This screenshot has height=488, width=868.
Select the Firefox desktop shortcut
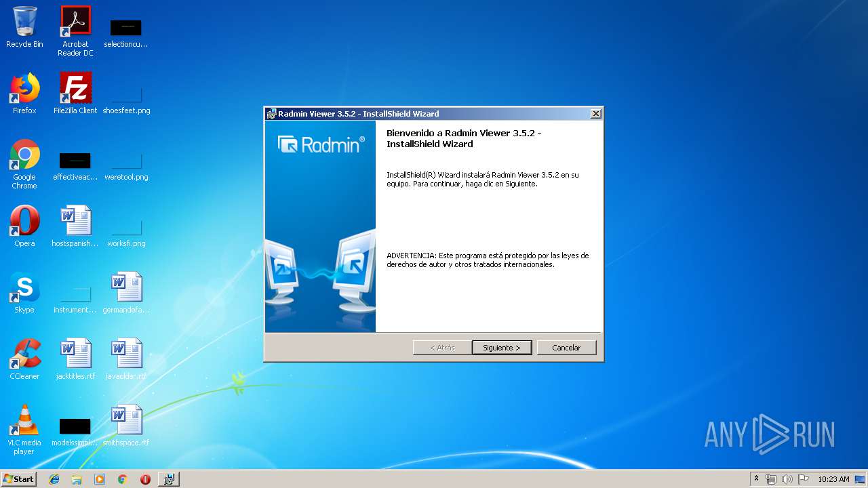24,94
